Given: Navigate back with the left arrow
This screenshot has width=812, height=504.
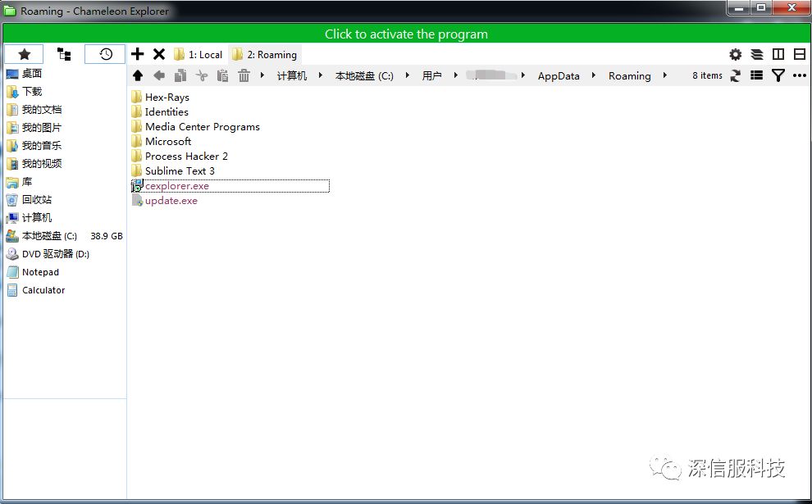Looking at the screenshot, I should [159, 75].
